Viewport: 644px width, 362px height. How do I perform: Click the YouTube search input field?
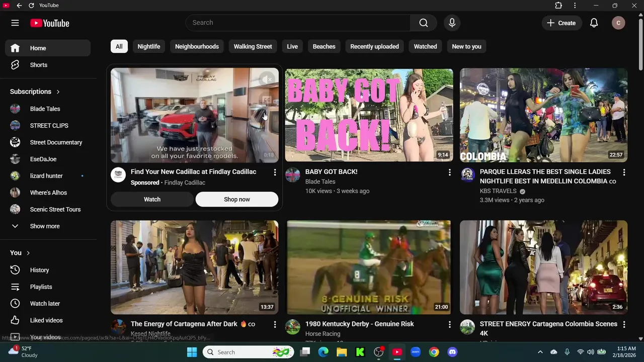coord(298,23)
